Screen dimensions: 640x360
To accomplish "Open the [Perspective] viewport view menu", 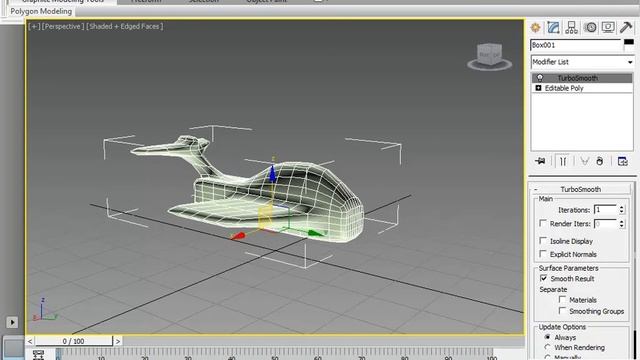I will pos(63,26).
